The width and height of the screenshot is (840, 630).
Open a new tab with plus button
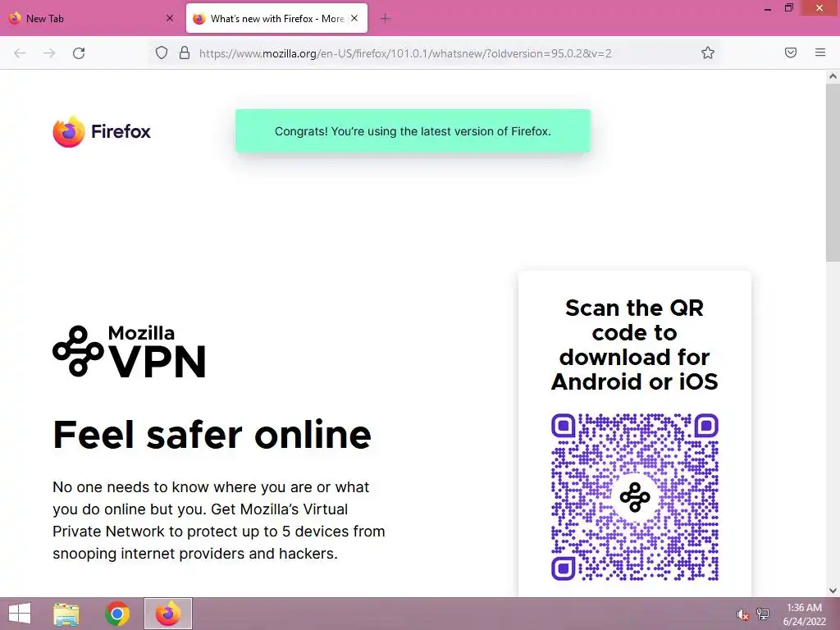point(386,19)
